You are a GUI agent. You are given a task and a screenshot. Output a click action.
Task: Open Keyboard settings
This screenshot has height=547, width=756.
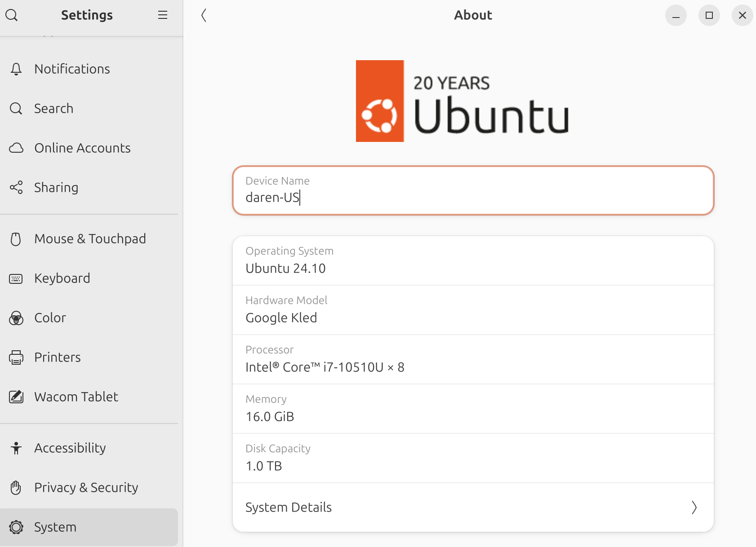coord(89,278)
